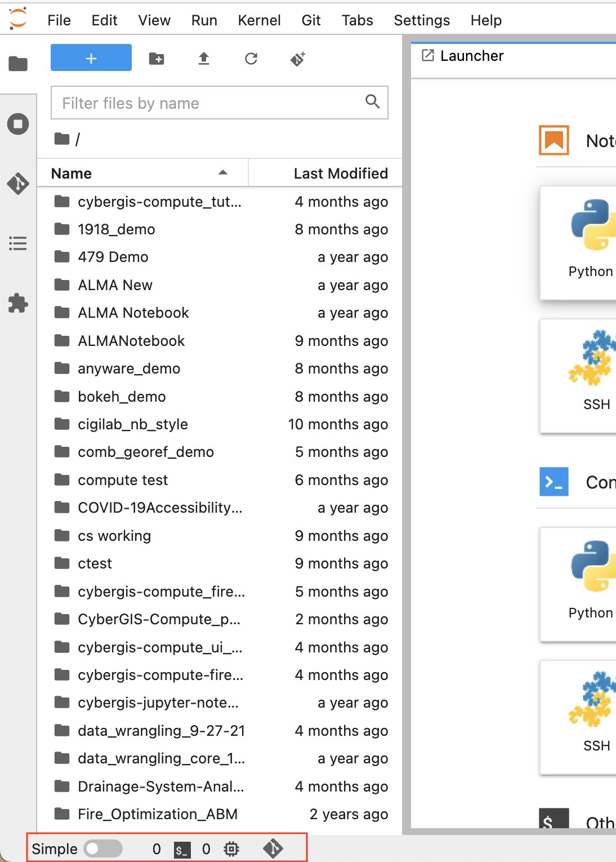Create a new folder using the toolbar icon
Viewport: 616px width, 862px height.
157,58
